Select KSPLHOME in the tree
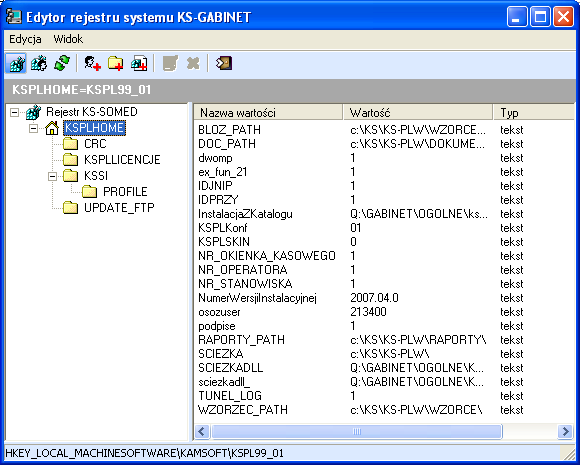580x465 pixels. [94, 128]
